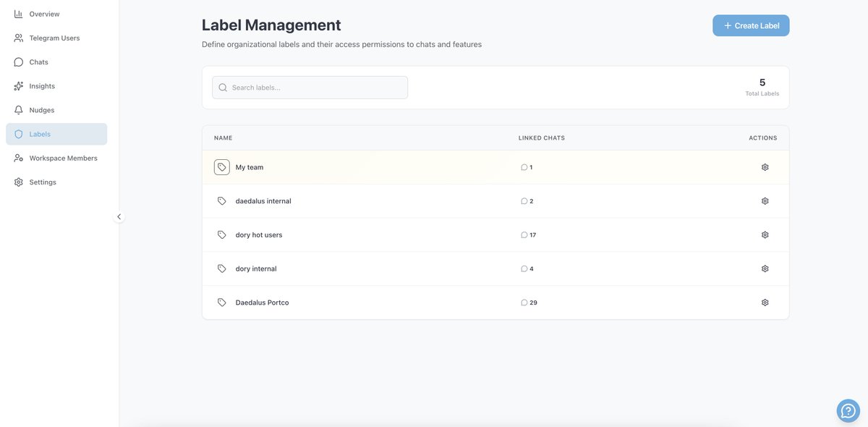This screenshot has height=427, width=868.
Task: Select the My team label name
Action: click(x=250, y=167)
